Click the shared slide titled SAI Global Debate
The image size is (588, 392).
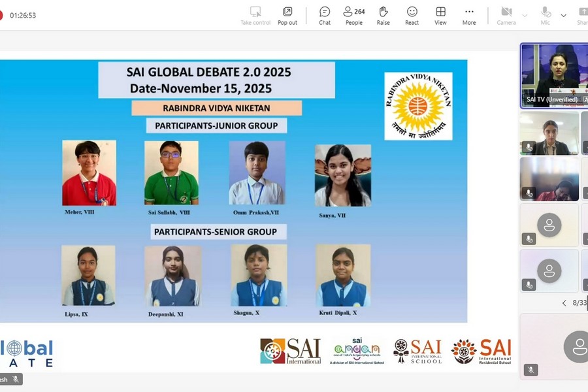point(233,191)
